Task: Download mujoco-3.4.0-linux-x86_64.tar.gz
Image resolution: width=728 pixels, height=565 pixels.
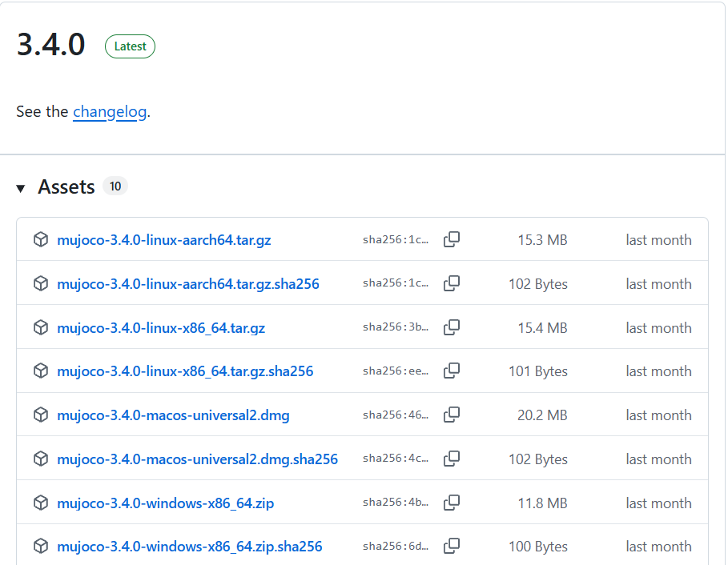Action: (x=161, y=327)
